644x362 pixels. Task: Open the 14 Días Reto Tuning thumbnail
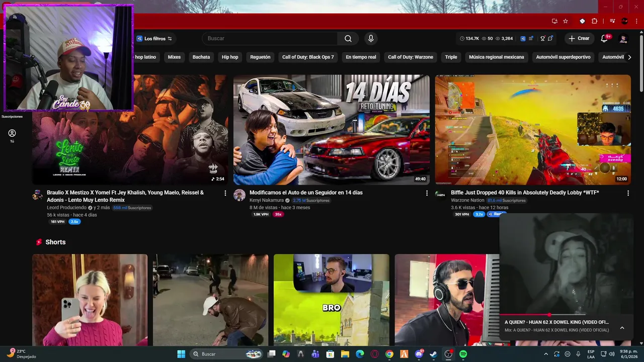(331, 130)
